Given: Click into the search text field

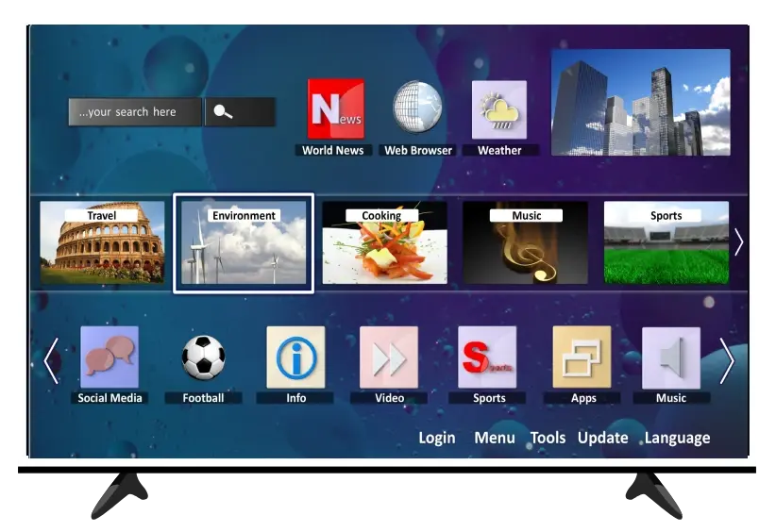Looking at the screenshot, I should click(x=135, y=112).
